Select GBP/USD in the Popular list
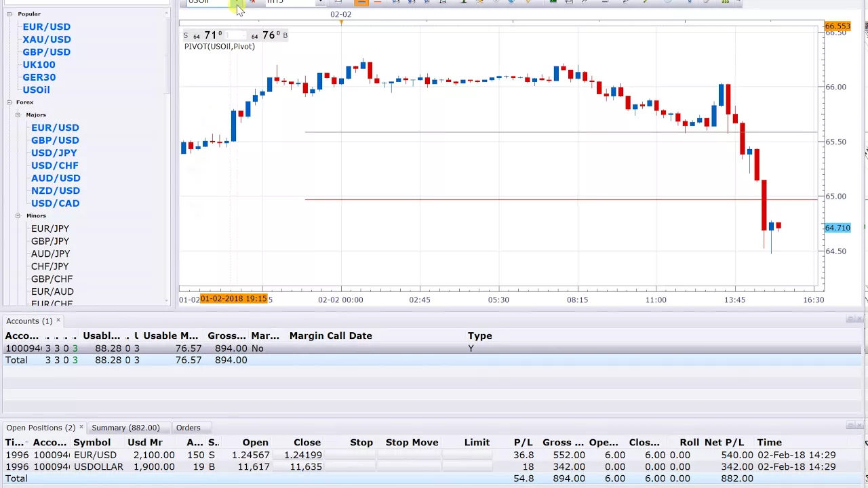This screenshot has width=868, height=488. pos(47,52)
